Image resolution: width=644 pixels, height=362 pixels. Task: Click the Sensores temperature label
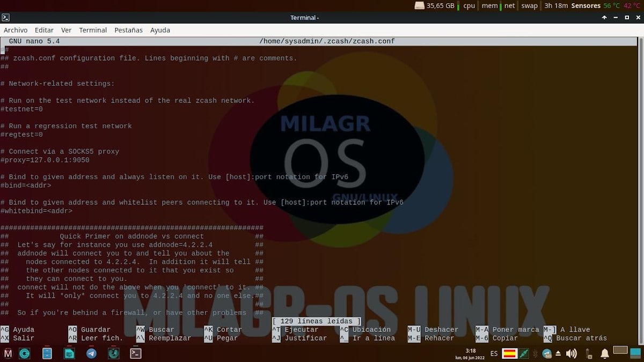(586, 6)
